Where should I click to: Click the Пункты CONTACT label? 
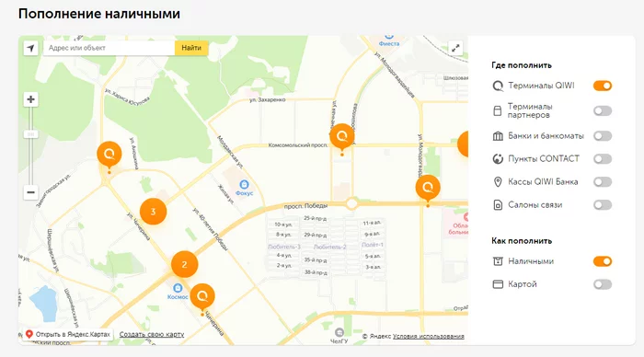point(544,158)
